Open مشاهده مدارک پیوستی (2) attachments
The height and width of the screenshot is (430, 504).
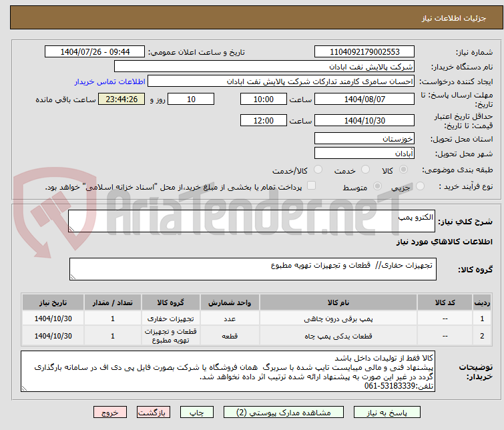click(x=284, y=413)
